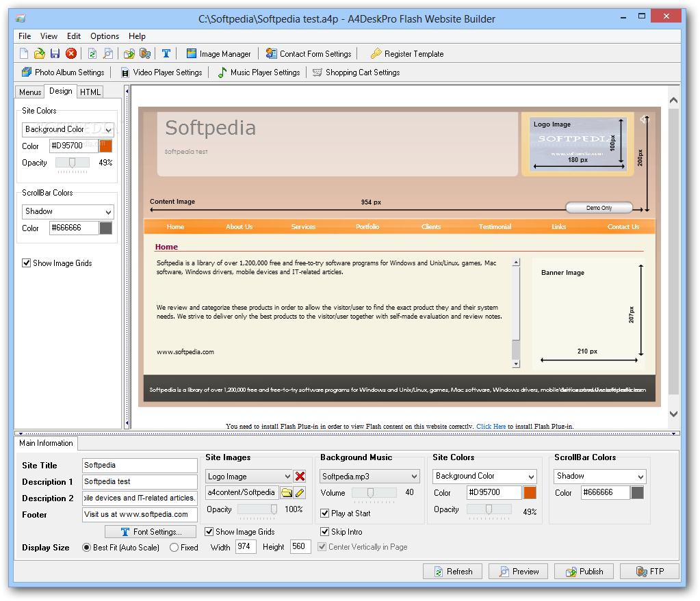Screen dimensions: 700x601
Task: Click the pencil edit icon for the logo image
Action: (300, 492)
